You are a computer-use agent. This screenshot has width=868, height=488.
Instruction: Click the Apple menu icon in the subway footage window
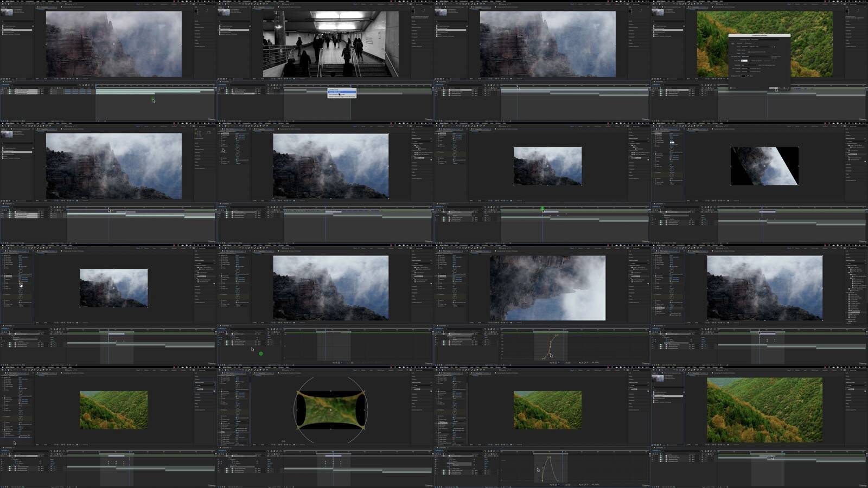pyautogui.click(x=220, y=1)
